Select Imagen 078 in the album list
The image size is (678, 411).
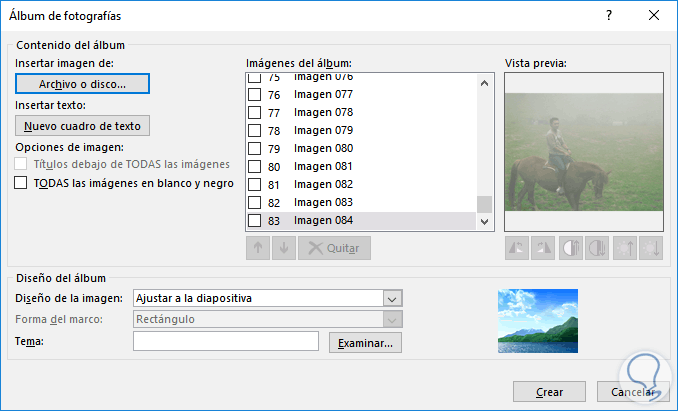click(x=323, y=113)
